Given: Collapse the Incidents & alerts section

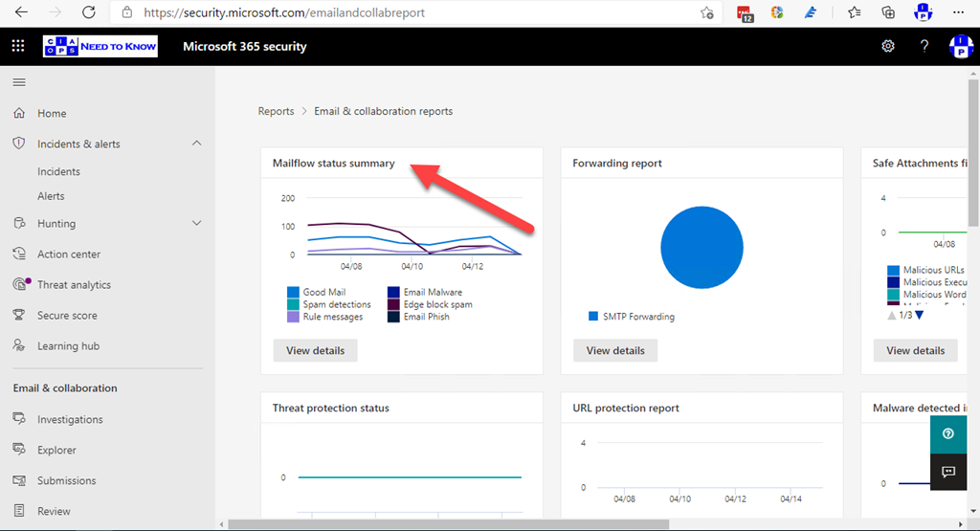Looking at the screenshot, I should [197, 144].
